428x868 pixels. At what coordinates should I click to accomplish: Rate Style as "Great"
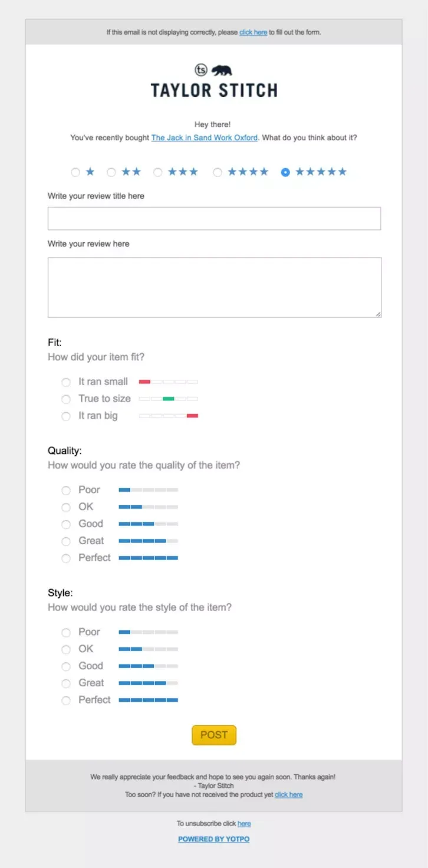[66, 683]
